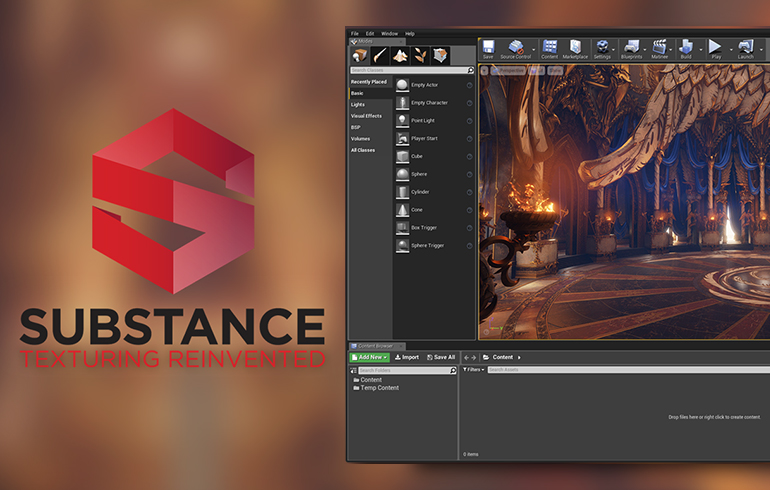Click the Empty Actor sphere icon

402,85
